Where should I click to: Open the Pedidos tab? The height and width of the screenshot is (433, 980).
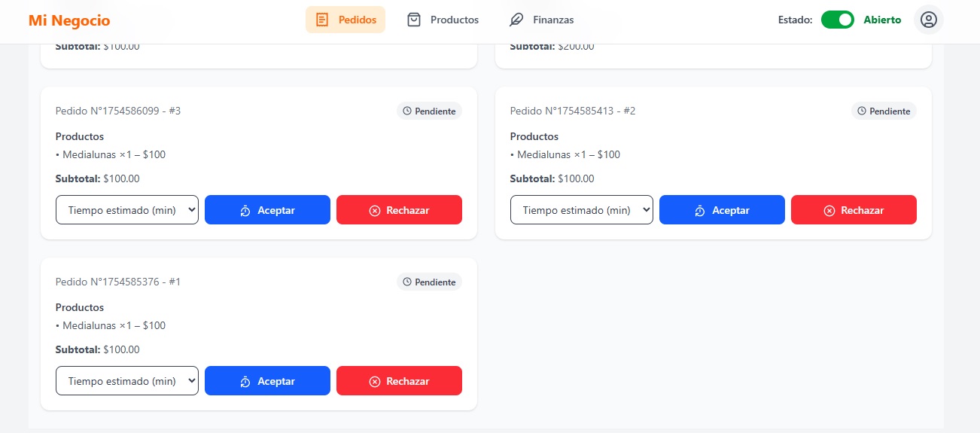coord(345,20)
